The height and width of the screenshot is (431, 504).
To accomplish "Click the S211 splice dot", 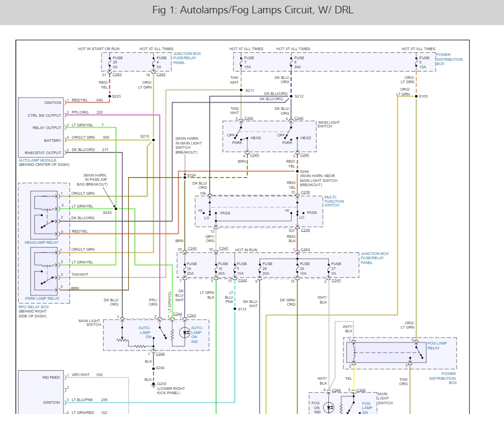I will (240, 90).
